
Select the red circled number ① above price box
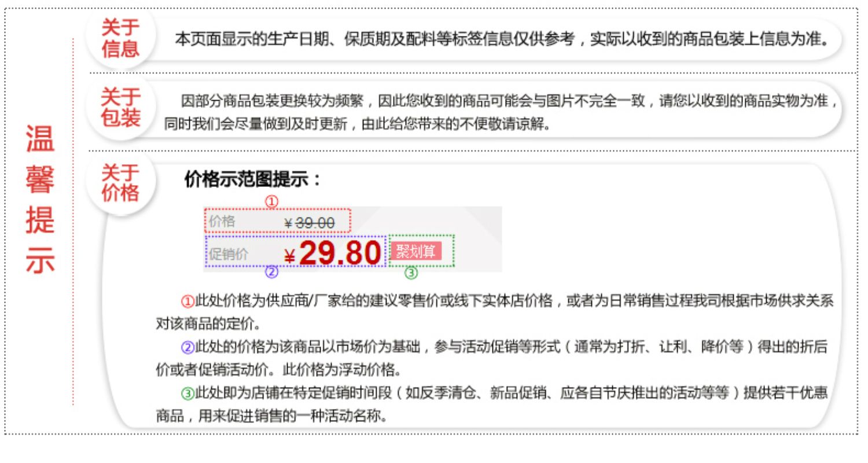click(x=271, y=201)
